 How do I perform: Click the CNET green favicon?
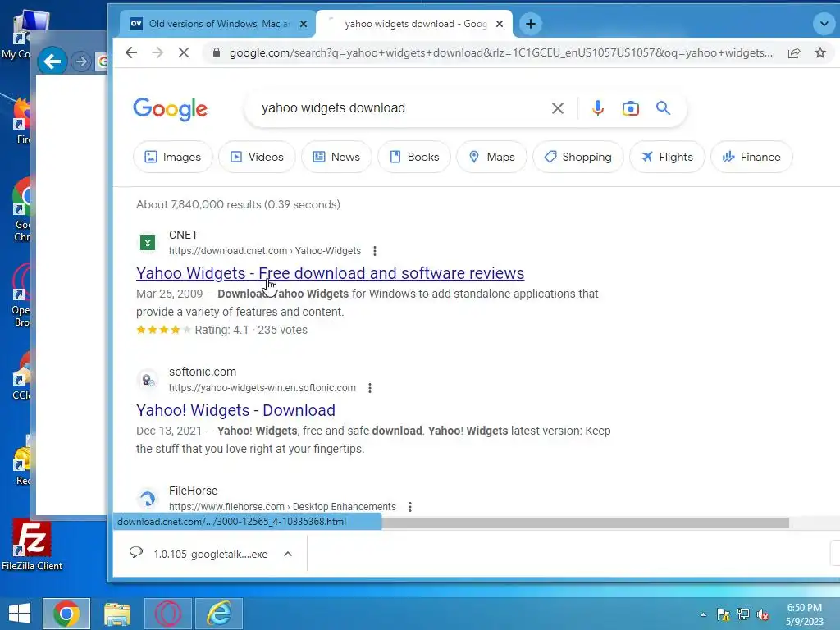tap(148, 243)
